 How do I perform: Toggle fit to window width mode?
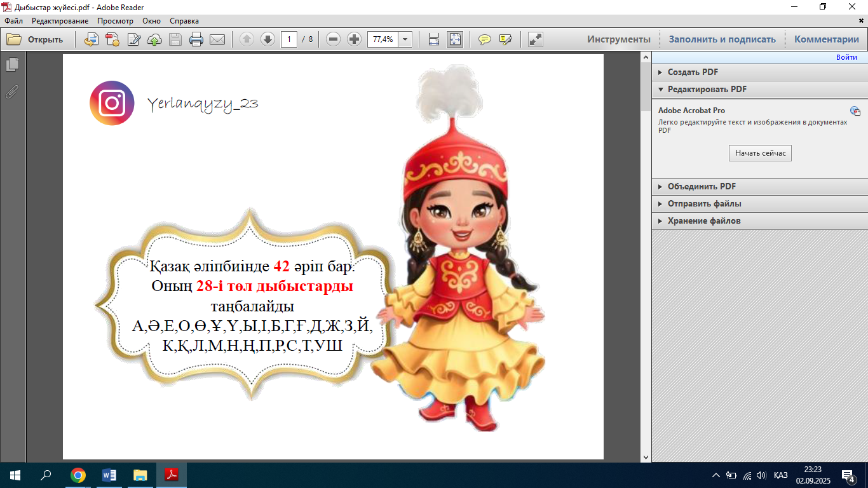434,39
